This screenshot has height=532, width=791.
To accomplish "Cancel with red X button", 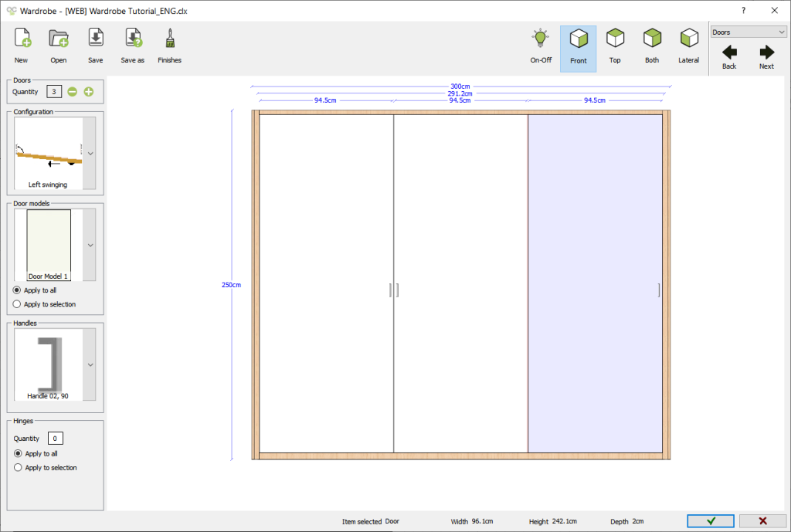I will [x=762, y=521].
